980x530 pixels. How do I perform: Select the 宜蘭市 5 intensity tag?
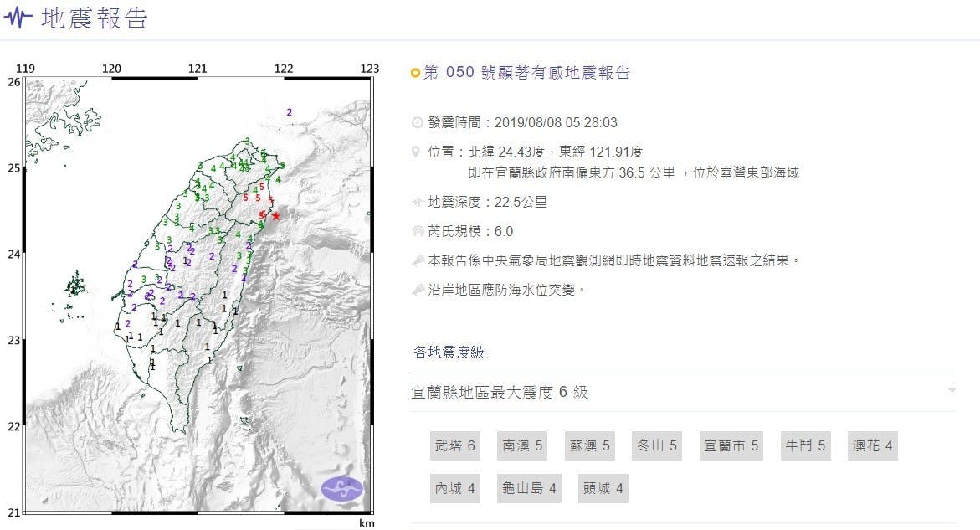(x=731, y=445)
